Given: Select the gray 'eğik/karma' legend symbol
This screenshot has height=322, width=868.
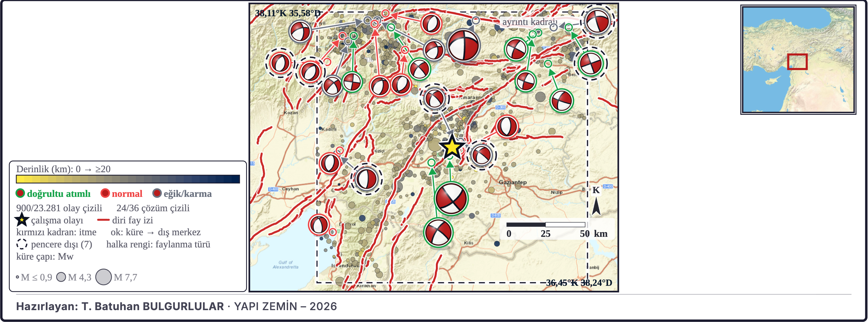Looking at the screenshot, I should [157, 193].
